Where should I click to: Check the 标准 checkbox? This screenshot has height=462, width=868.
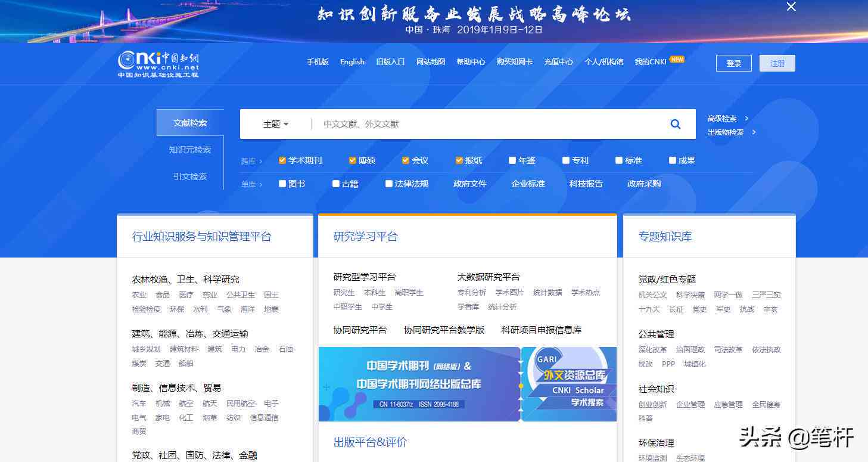[619, 160]
